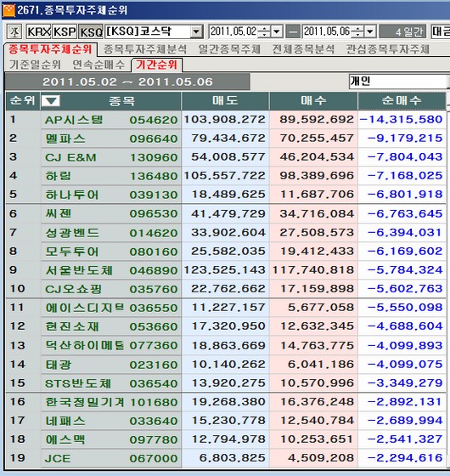Switch to 일간종목주체 tab
This screenshot has width=450, height=476.
[229, 49]
